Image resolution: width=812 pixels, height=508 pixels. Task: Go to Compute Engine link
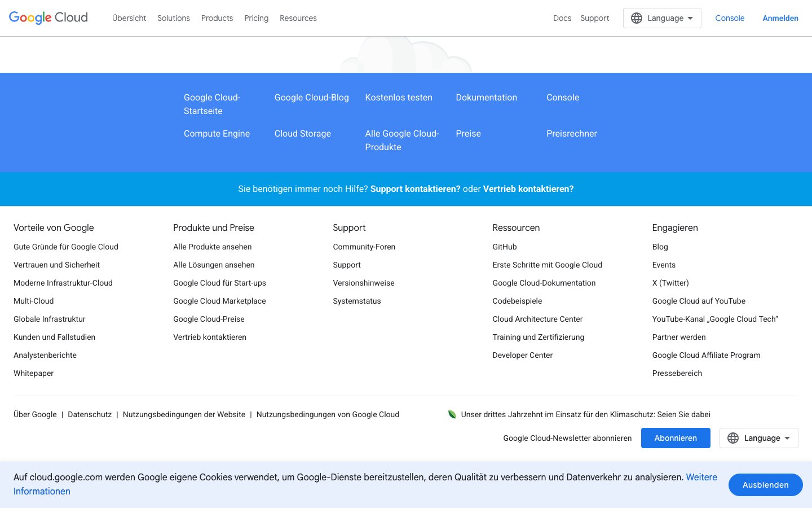[217, 134]
